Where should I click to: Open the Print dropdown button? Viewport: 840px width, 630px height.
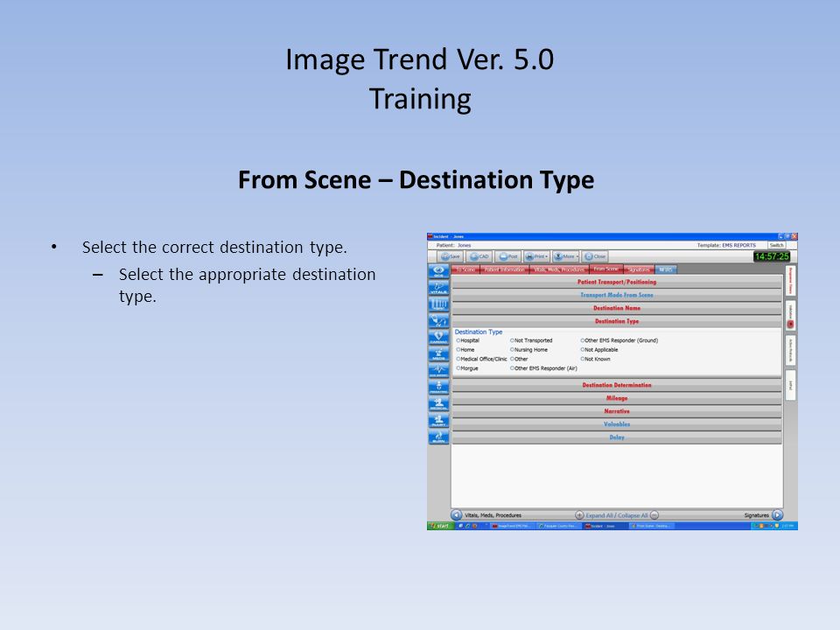coord(536,256)
